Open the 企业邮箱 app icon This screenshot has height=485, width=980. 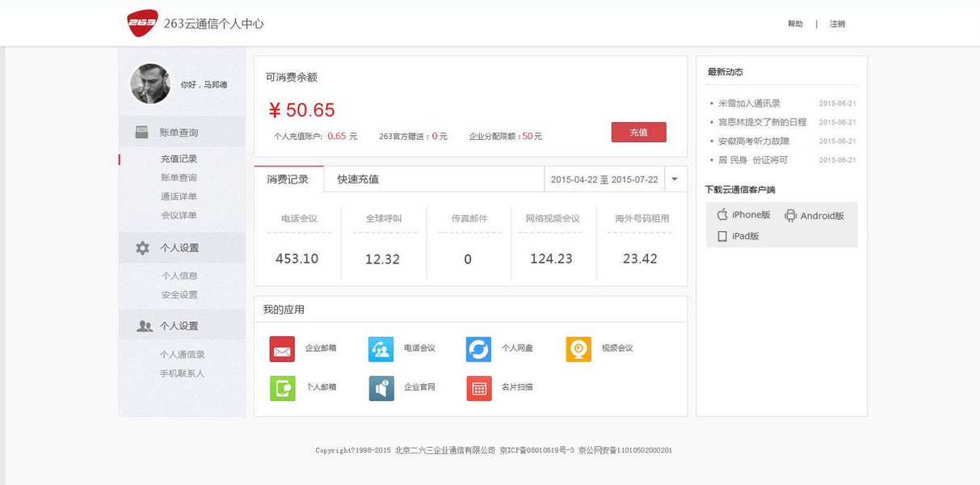281,348
